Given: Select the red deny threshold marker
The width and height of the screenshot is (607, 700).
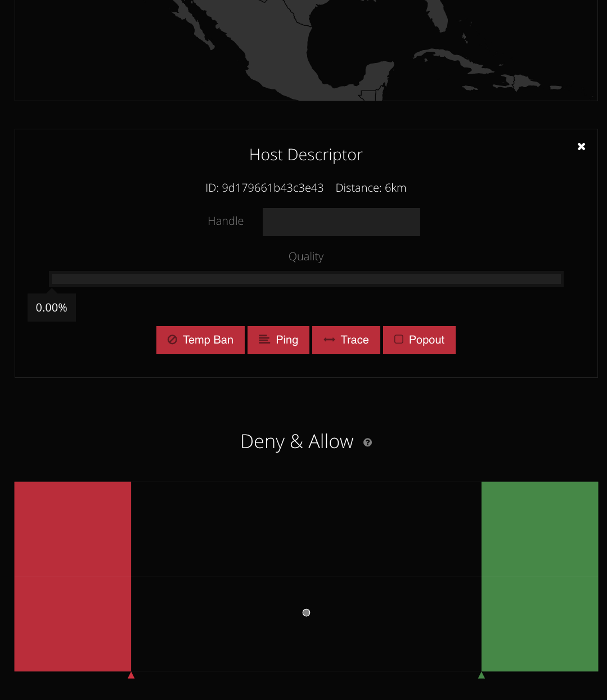Looking at the screenshot, I should pos(131,675).
